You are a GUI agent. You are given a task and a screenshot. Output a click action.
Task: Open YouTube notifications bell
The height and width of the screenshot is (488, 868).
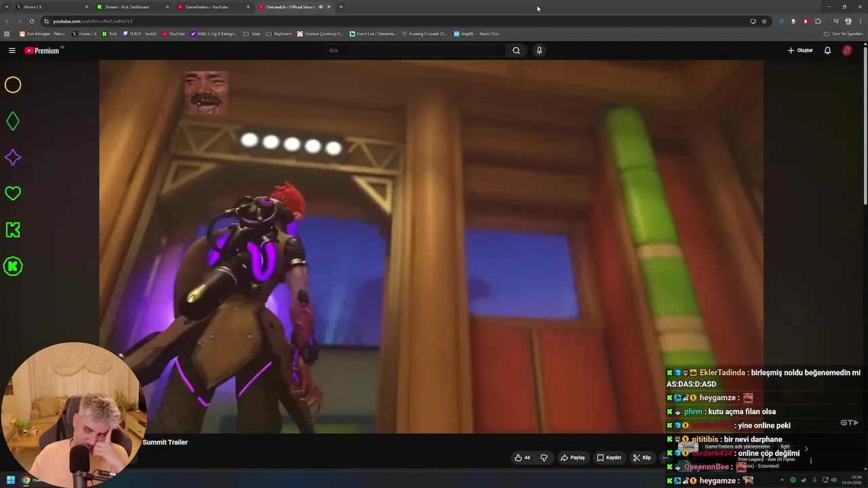[827, 50]
